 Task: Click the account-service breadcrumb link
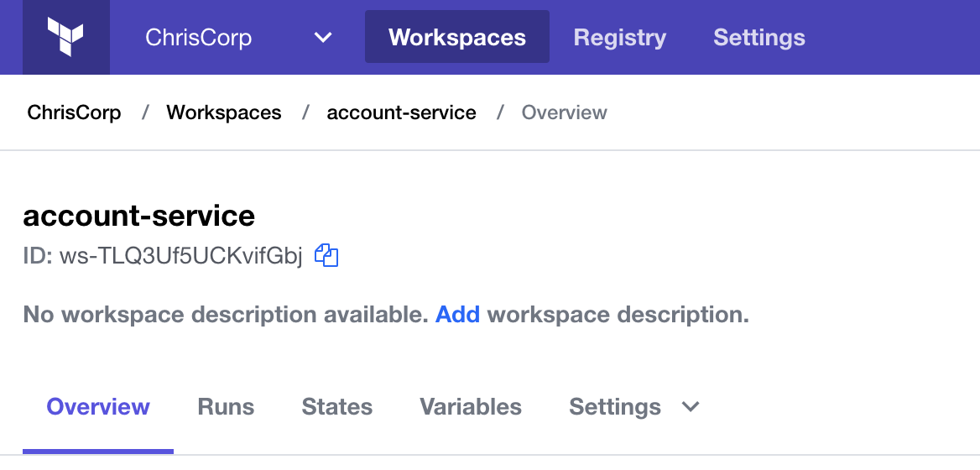point(401,112)
